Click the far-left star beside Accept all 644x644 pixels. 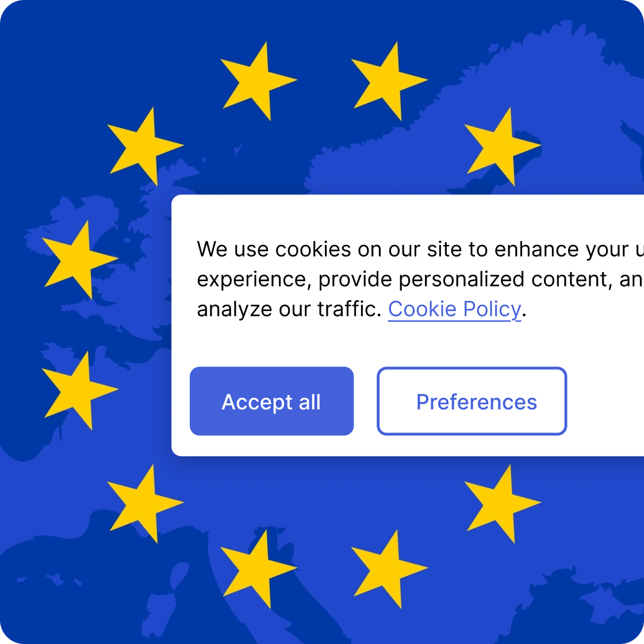[78, 390]
